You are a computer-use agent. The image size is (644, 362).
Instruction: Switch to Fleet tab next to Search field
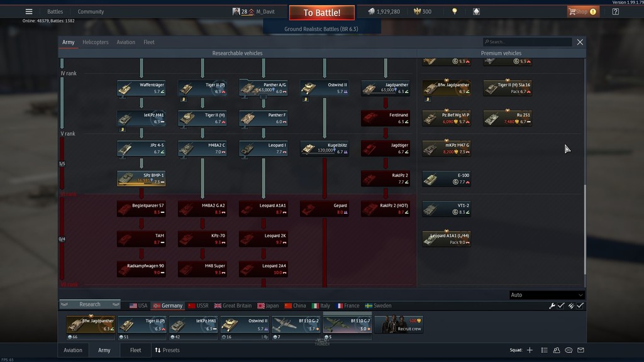click(x=149, y=42)
